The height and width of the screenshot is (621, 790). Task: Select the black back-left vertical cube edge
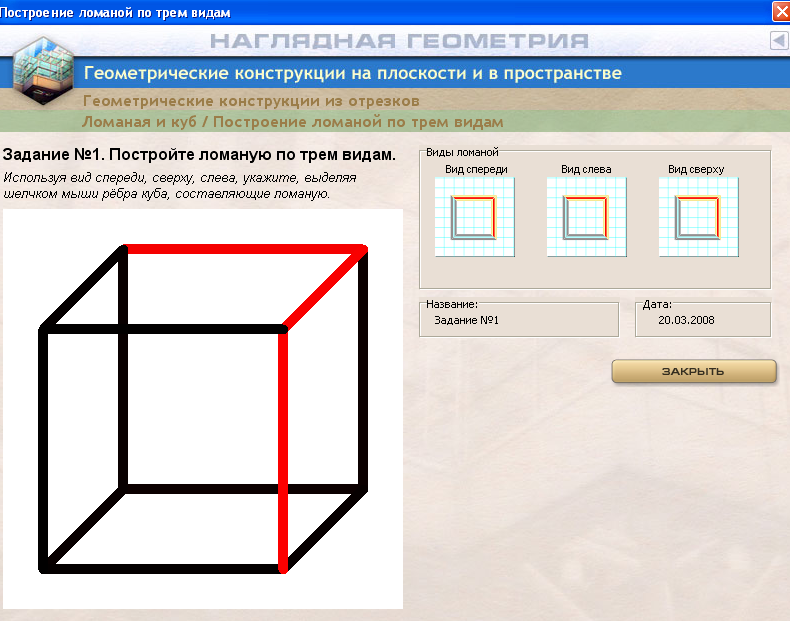(x=123, y=368)
